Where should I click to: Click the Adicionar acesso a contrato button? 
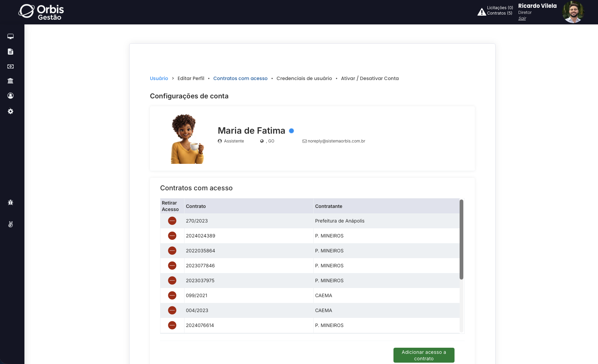click(424, 355)
